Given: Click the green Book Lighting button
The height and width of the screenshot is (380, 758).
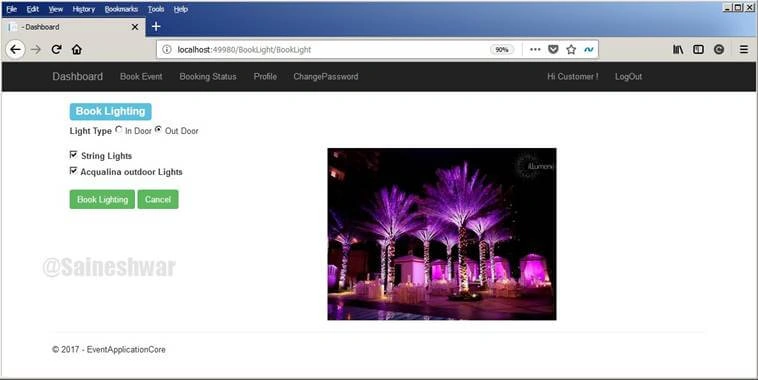Looking at the screenshot, I should 102,199.
